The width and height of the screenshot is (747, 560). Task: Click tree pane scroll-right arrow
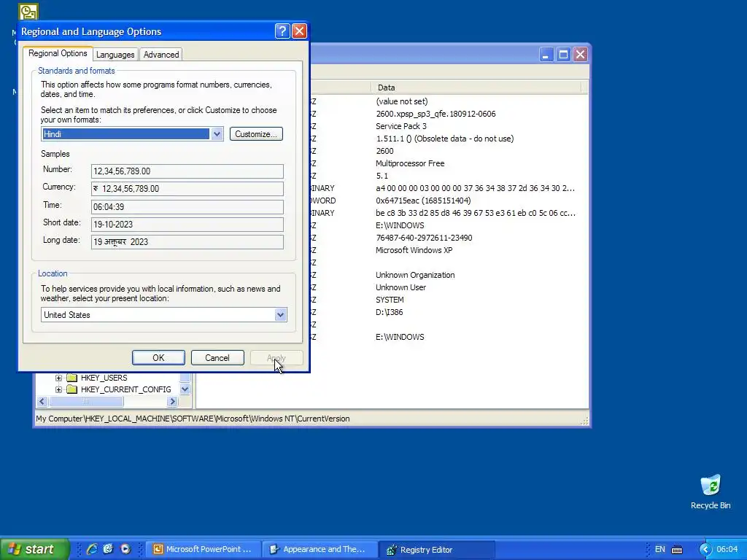tap(172, 402)
